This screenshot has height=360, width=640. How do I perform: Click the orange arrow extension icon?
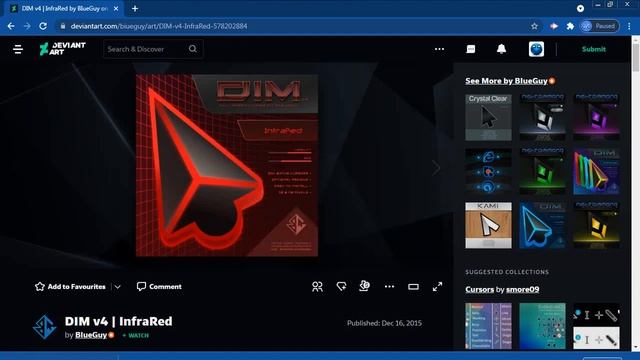pyautogui.click(x=553, y=26)
